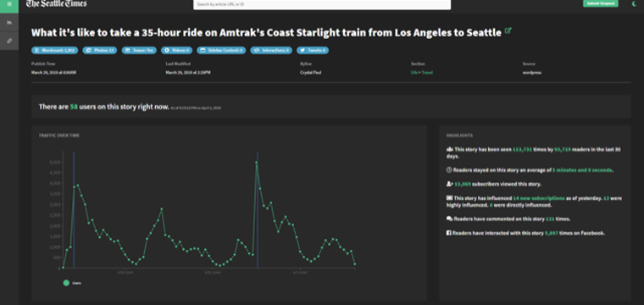This screenshot has width=644, height=305.
Task: Open the link icon in left sidebar
Action: coord(9,41)
